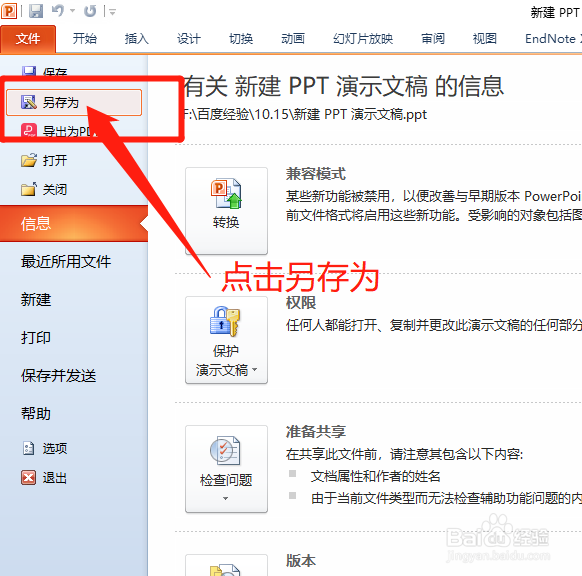This screenshot has height=576, width=582.
Task: Switch to the 幻灯片放映 ribbon tab
Action: (x=363, y=39)
